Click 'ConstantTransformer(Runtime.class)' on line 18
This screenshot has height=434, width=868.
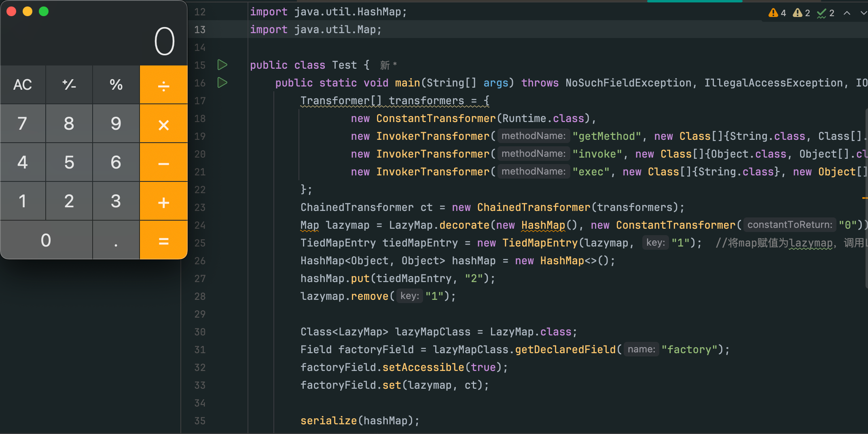point(483,118)
